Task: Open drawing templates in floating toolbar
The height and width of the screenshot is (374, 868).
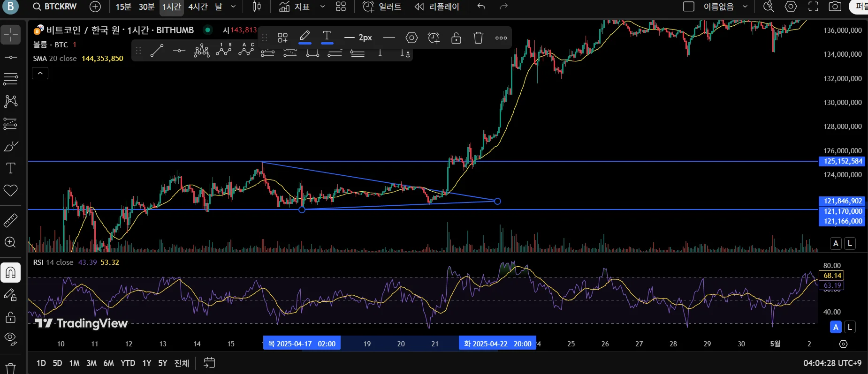Action: 282,37
